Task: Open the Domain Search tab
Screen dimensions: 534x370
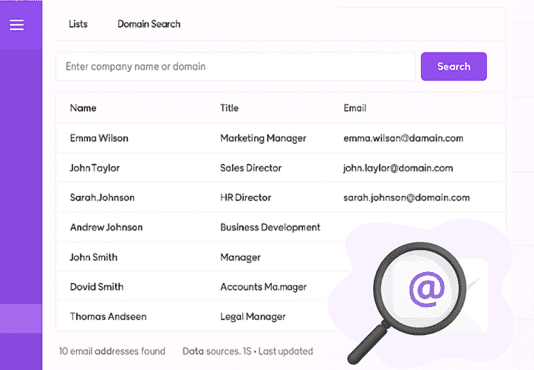Action: pos(149,24)
